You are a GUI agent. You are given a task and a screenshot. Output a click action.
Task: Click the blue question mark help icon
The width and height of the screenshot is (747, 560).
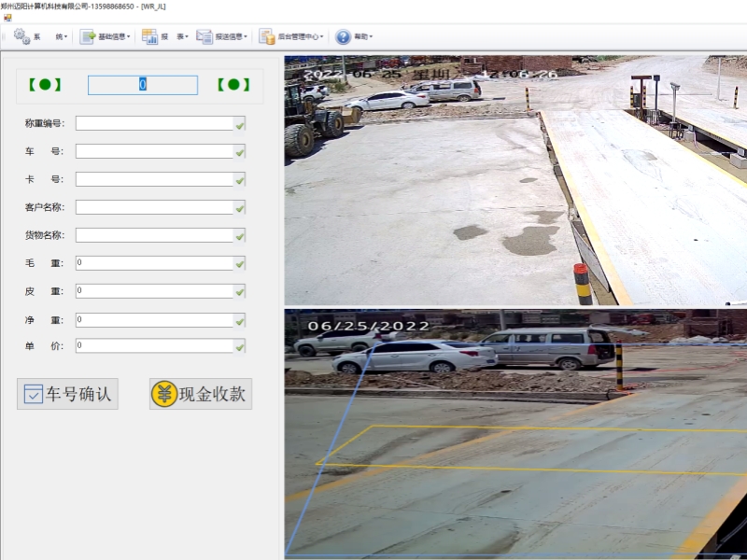(343, 36)
